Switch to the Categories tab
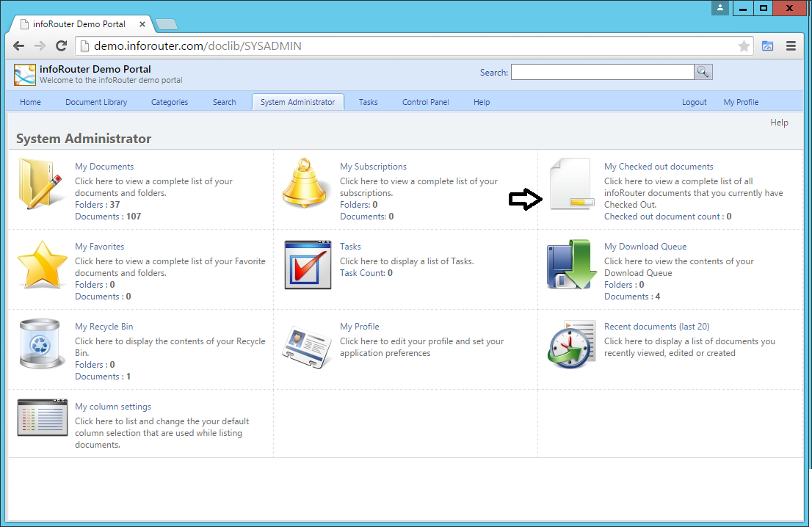Image resolution: width=812 pixels, height=527 pixels. (170, 102)
